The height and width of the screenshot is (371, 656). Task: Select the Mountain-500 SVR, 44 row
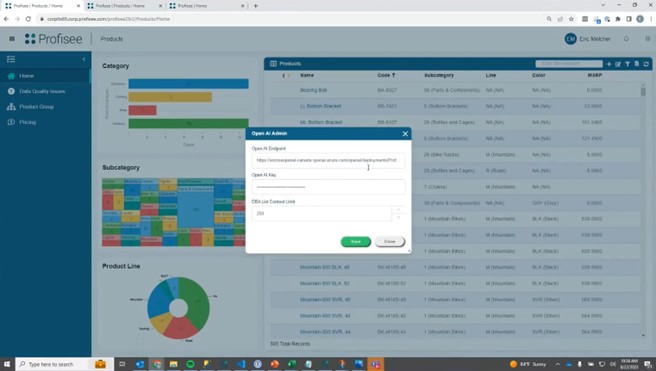coord(455,332)
